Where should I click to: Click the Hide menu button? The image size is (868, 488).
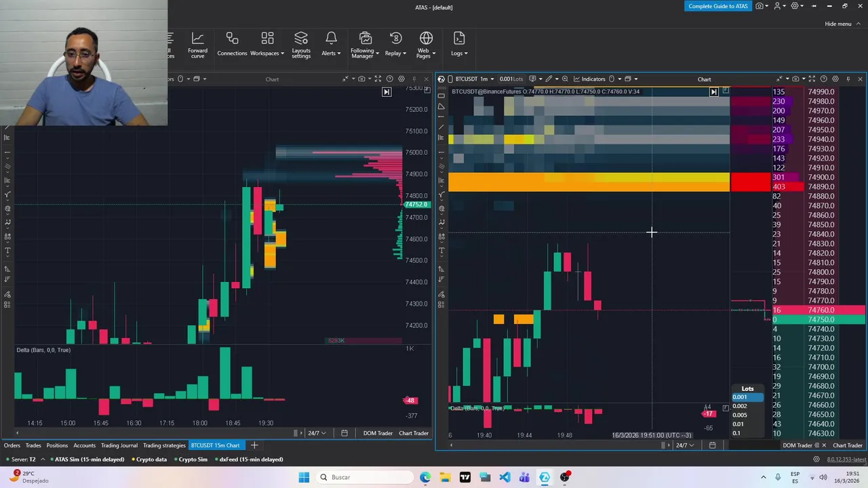click(842, 24)
